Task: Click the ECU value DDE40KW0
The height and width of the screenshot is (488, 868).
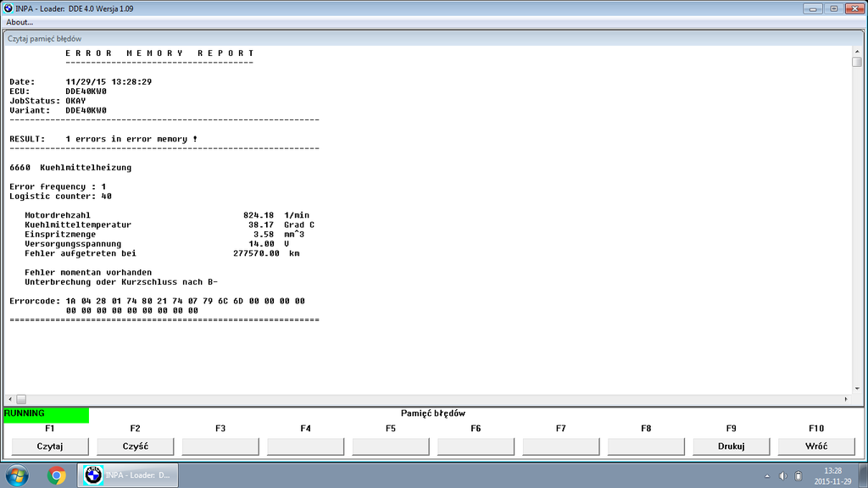Action: [x=86, y=91]
